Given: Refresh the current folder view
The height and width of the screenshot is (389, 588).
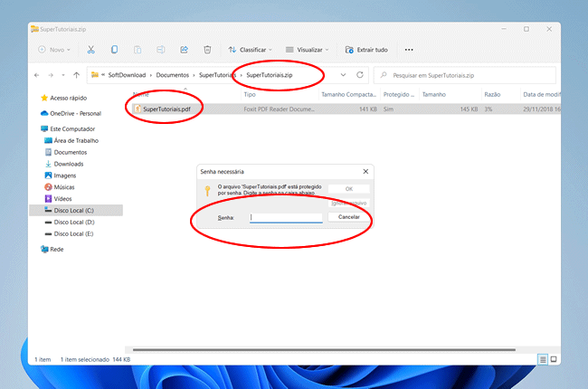Looking at the screenshot, I should [360, 74].
